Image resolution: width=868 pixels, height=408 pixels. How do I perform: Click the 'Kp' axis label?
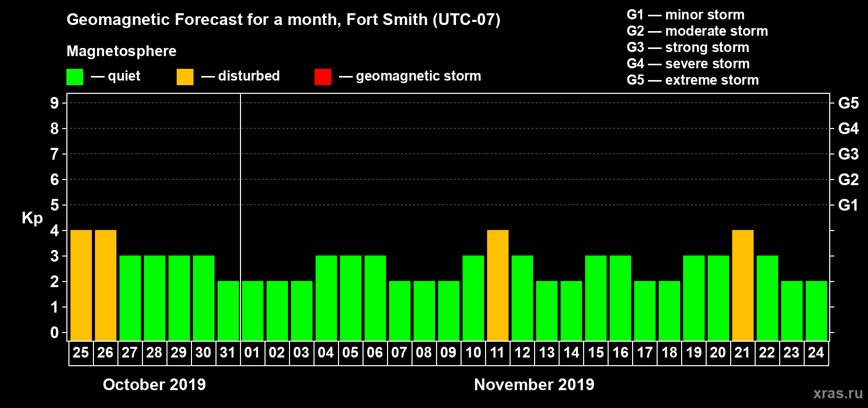32,218
